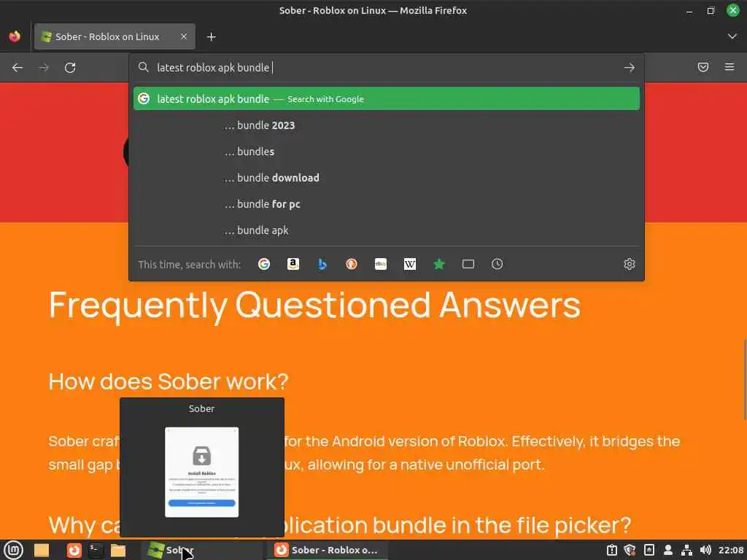Click the forward navigation arrow

44,68
